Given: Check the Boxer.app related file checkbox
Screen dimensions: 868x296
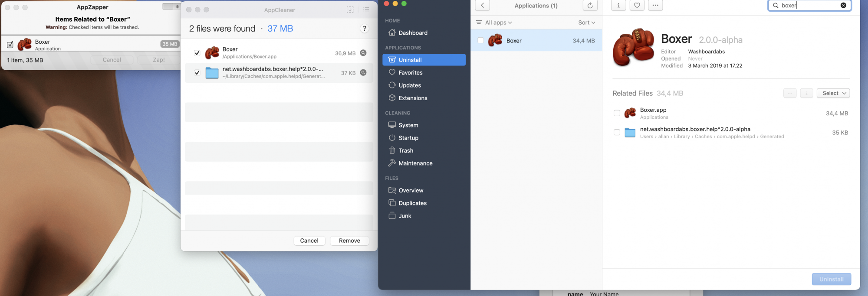Looking at the screenshot, I should point(617,113).
